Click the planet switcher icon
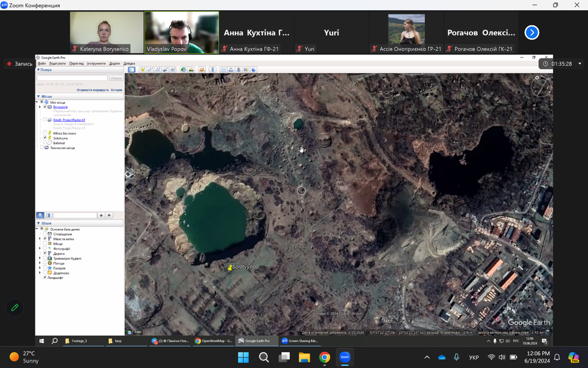 pyautogui.click(x=202, y=70)
